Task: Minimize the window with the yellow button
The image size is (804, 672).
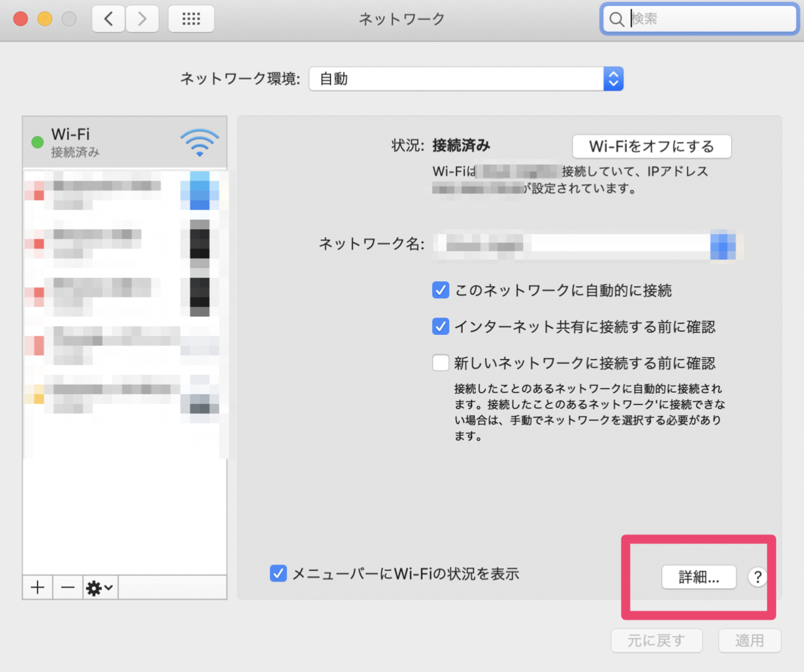Action: [x=45, y=19]
